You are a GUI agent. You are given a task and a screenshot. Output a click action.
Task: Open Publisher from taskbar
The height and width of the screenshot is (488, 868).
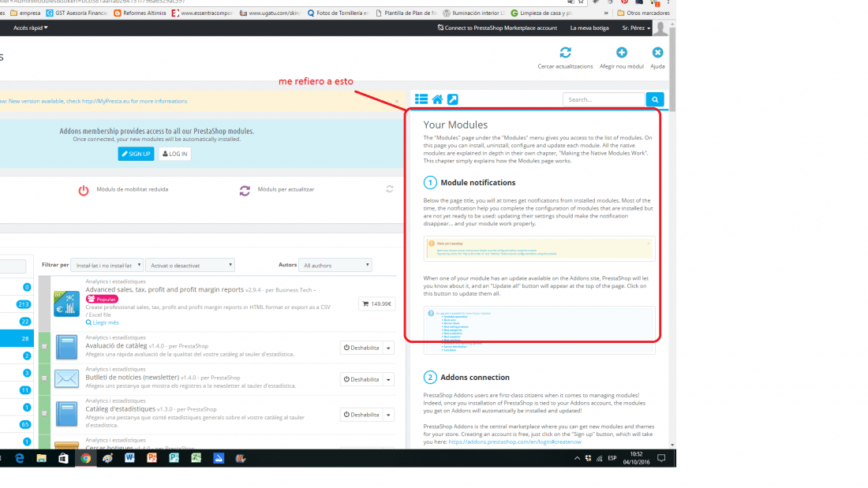[x=174, y=458]
